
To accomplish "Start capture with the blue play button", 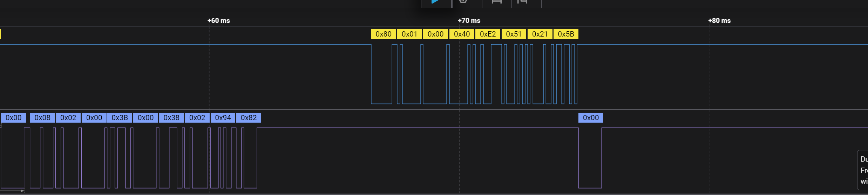I will (436, 2).
